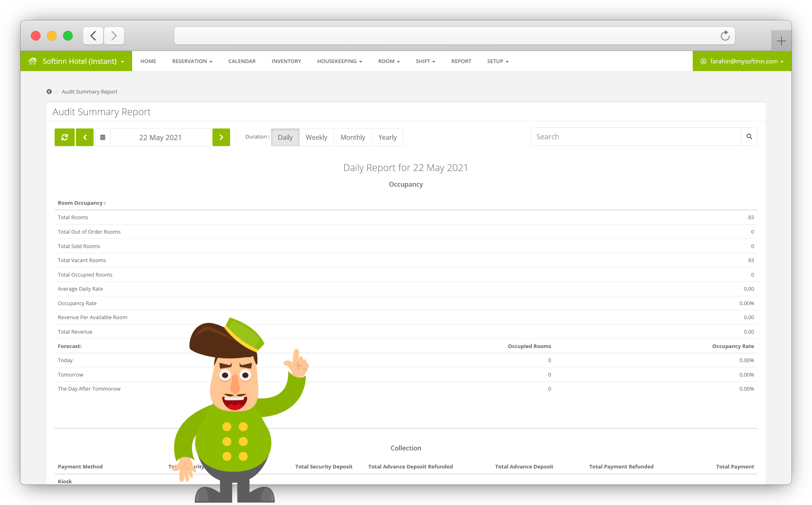Click the Daily Report for 22 May 2021 heading

pos(406,167)
